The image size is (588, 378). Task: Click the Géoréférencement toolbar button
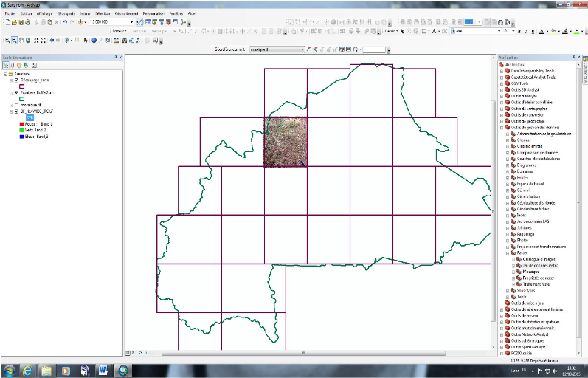[230, 49]
